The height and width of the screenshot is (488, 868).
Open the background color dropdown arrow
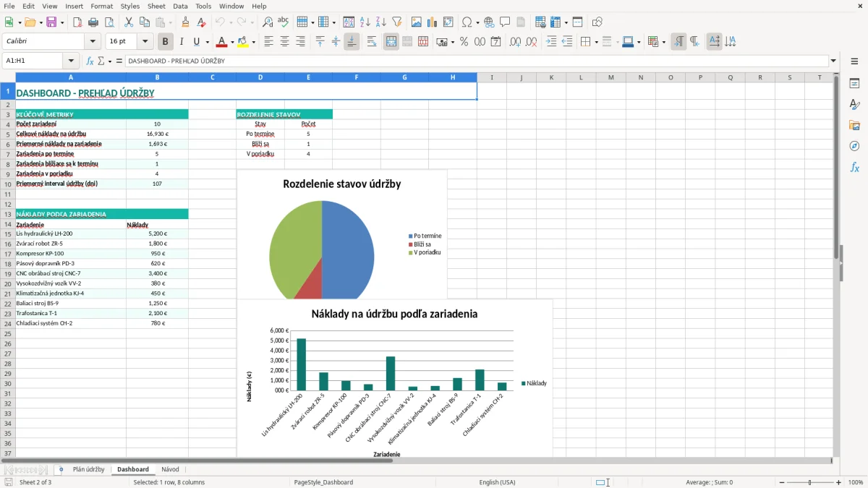[x=253, y=42]
